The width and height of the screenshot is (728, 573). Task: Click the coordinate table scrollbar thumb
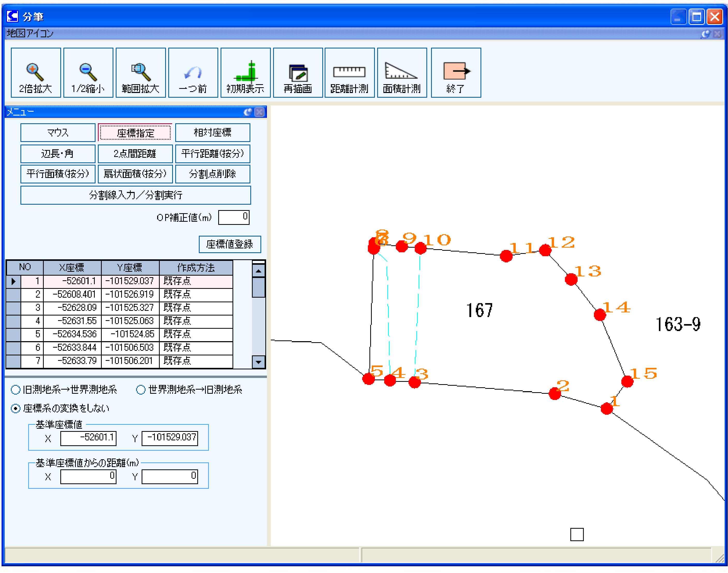(x=258, y=287)
